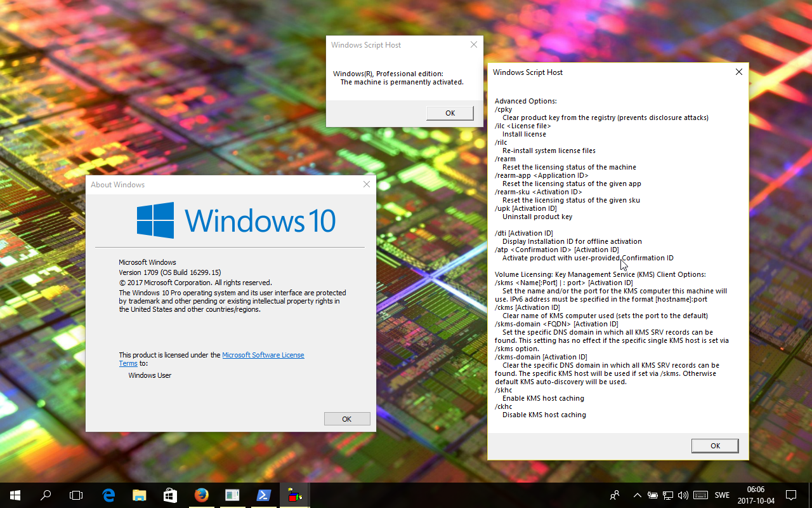Switch to the winver taskbar app
812x508 pixels.
(232, 495)
